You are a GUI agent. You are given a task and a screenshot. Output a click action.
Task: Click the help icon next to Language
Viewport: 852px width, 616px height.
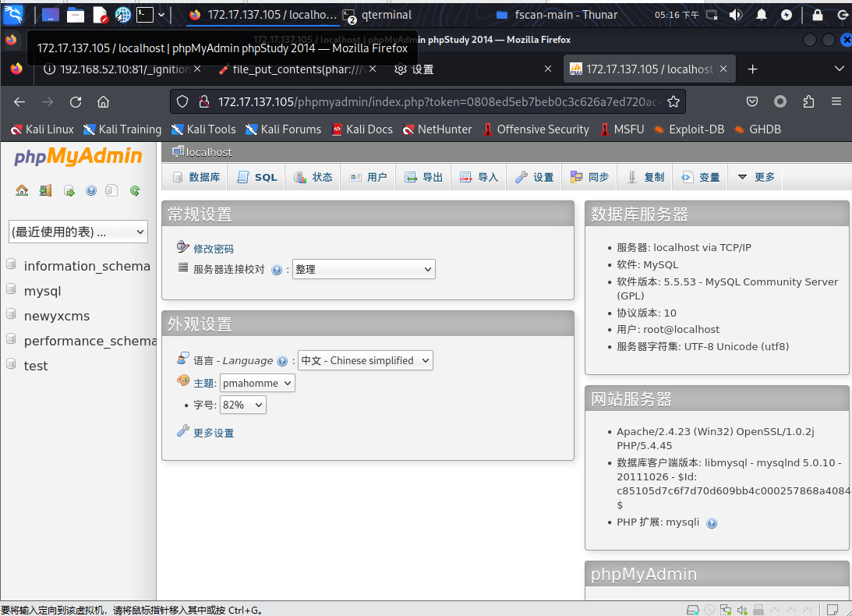[282, 361]
